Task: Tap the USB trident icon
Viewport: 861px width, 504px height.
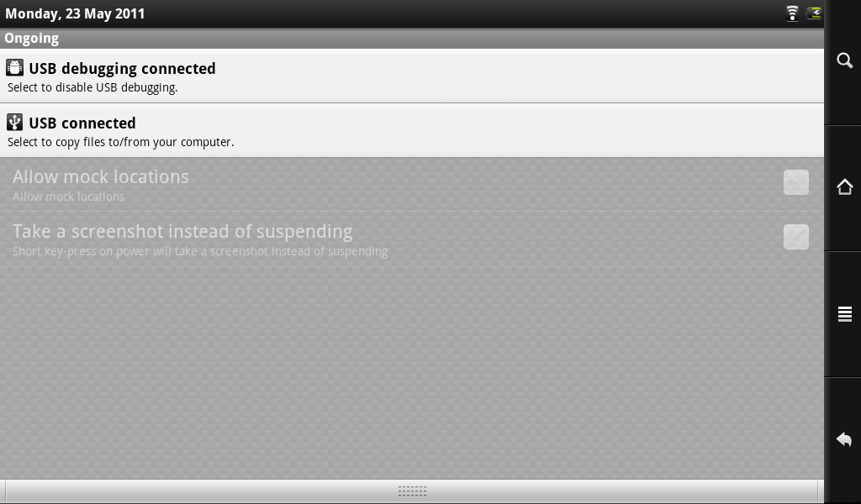Action: click(x=14, y=122)
